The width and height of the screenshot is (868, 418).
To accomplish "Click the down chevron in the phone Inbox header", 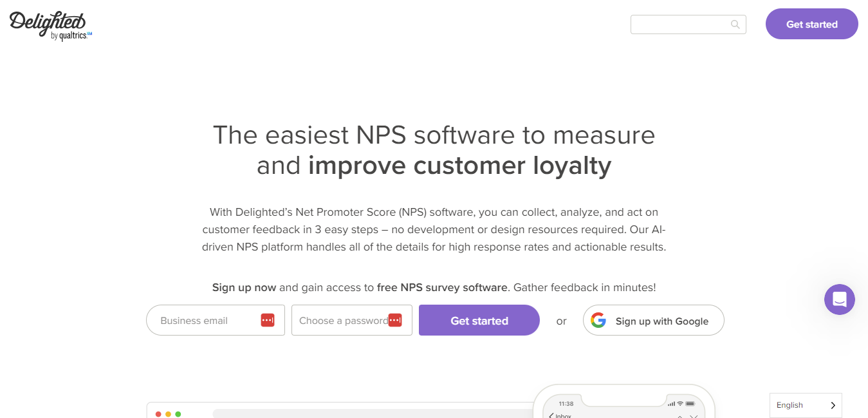I will coord(694,417).
